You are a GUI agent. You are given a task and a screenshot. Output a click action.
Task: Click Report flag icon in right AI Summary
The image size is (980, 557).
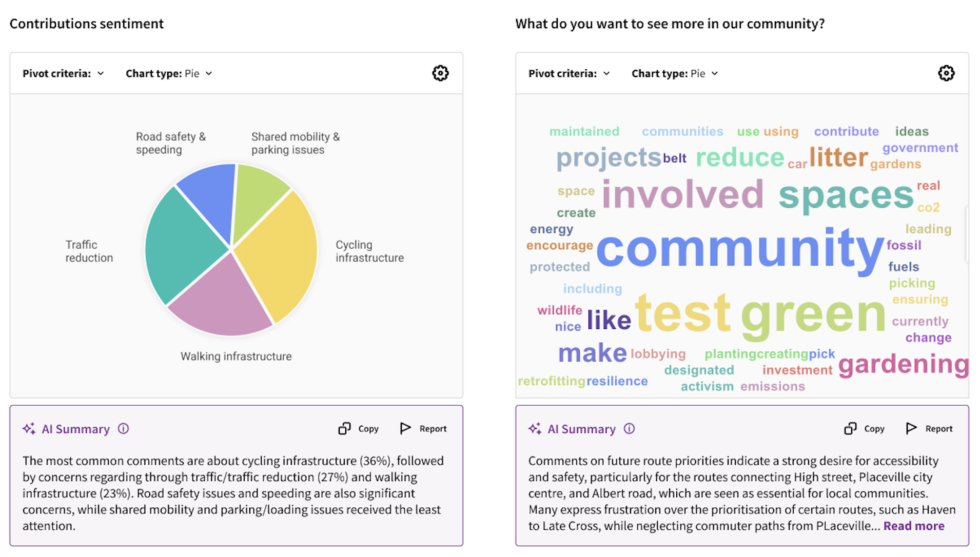click(911, 428)
